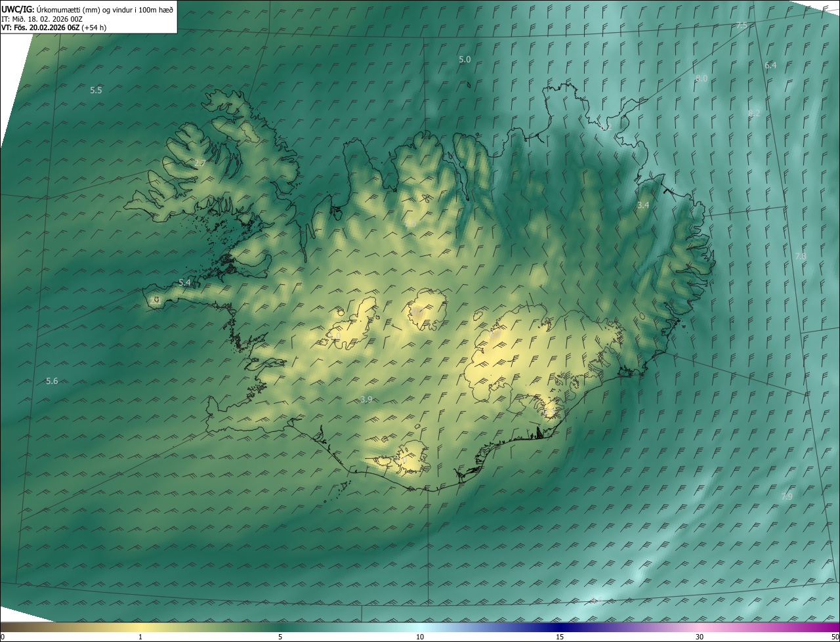Click the colorbar tick label 1

[140, 637]
